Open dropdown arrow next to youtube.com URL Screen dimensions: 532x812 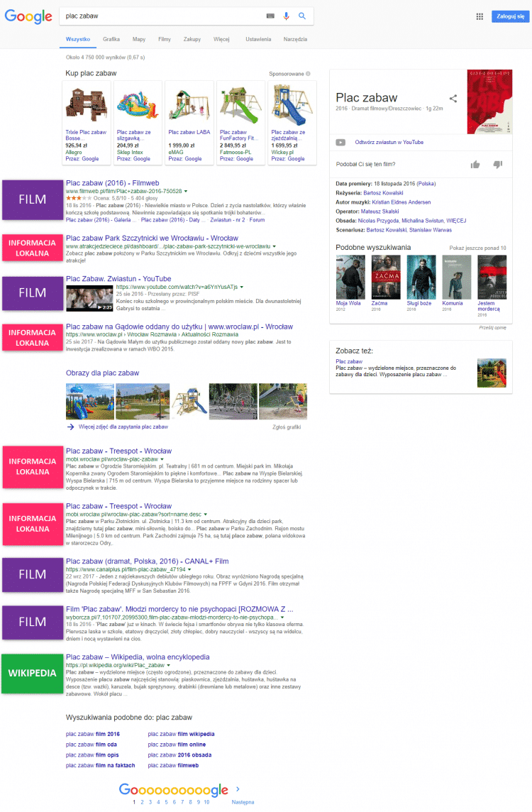coord(242,287)
